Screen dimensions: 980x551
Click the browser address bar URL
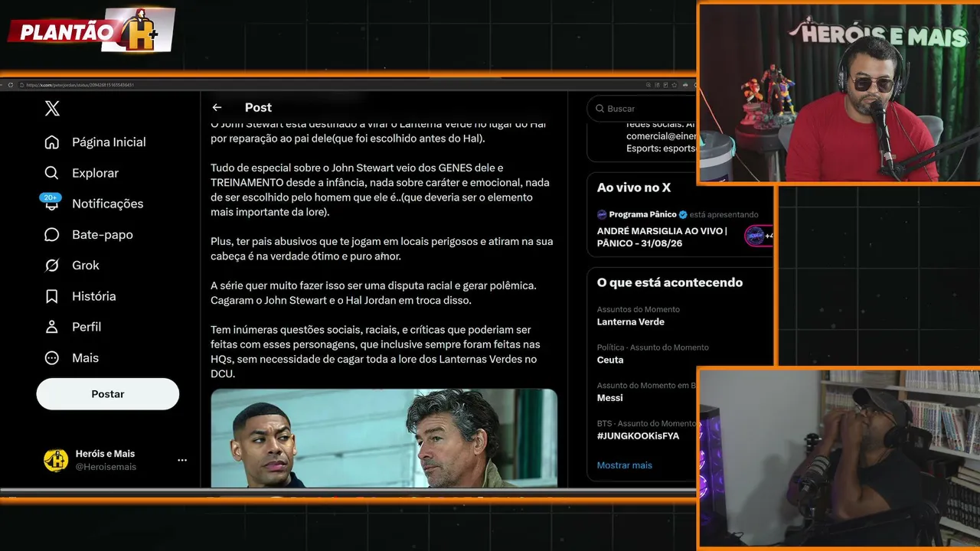click(80, 85)
